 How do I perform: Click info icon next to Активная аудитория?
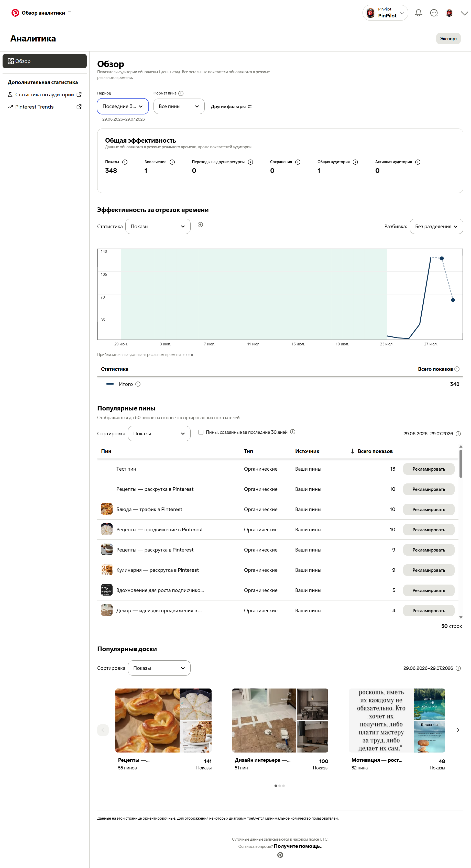pyautogui.click(x=418, y=162)
